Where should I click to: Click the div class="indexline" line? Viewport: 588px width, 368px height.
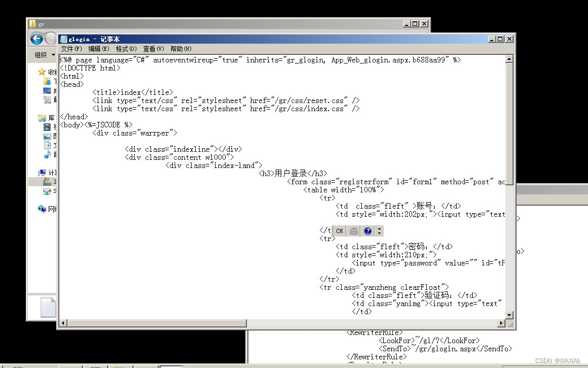183,149
